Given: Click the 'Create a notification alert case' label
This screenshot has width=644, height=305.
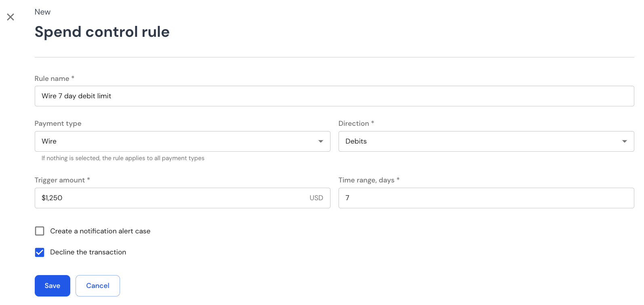Looking at the screenshot, I should (x=100, y=231).
